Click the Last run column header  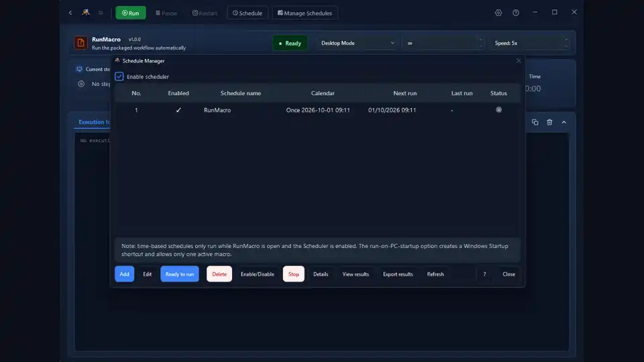coord(462,93)
